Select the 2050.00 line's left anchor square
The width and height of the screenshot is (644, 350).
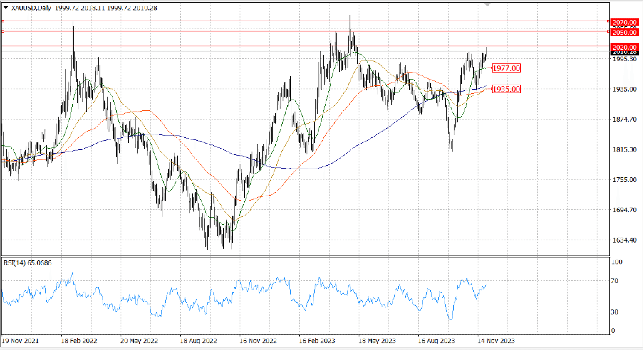(3, 31)
